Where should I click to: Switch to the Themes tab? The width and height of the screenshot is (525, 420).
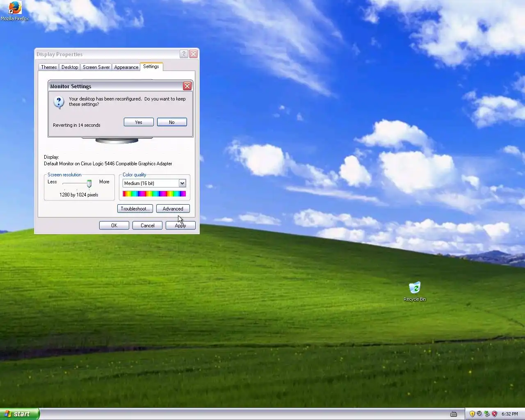[49, 67]
